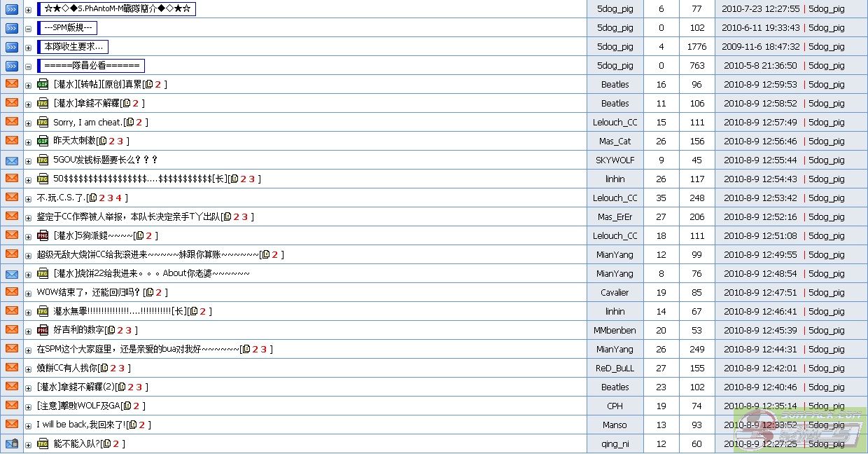The image size is (868, 454).
Task: Jump to page 3 of "燒餅CC有人找你"
Action: pos(122,368)
